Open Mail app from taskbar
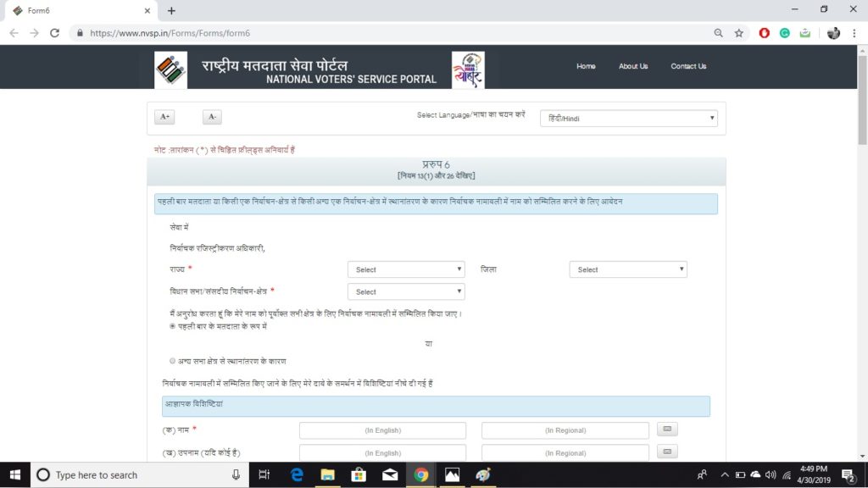Screen dimensions: 868x488 (390, 474)
